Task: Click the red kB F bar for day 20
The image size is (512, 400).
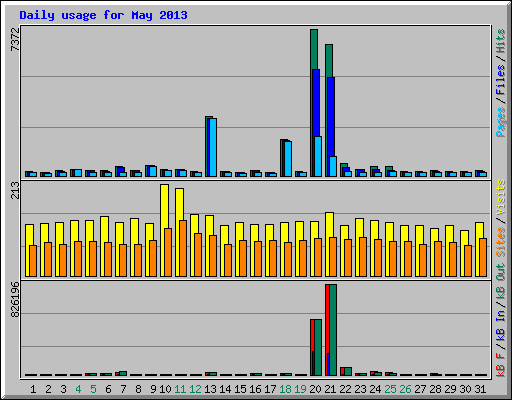Action: tap(312, 335)
